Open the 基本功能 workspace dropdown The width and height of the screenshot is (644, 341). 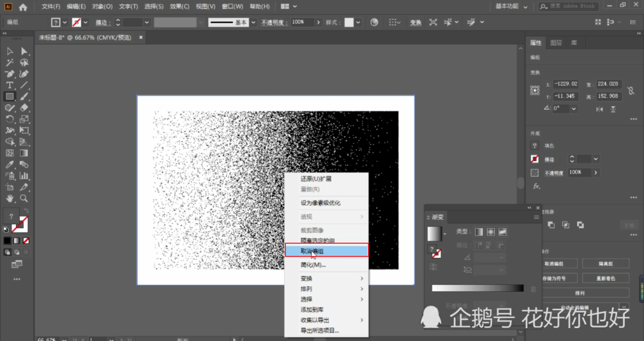click(511, 6)
